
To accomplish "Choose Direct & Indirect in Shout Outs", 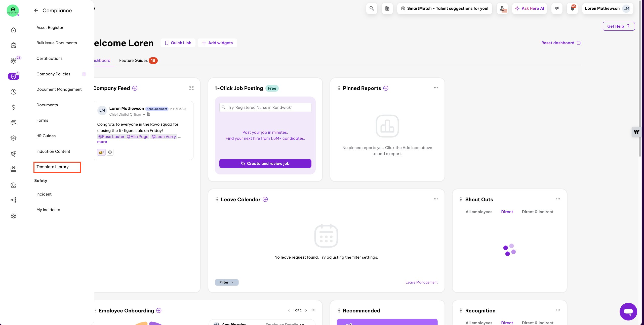I will [x=538, y=212].
